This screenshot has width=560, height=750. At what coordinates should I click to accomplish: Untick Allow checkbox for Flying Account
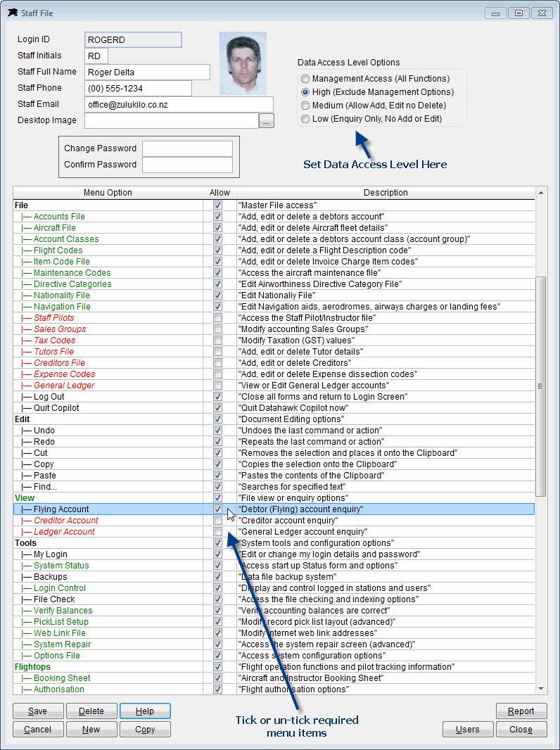(217, 509)
